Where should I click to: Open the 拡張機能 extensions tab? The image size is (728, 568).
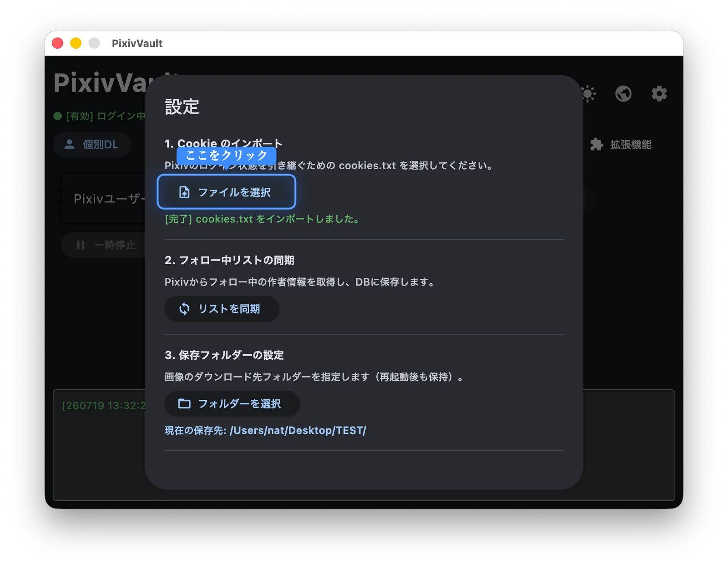(x=621, y=145)
